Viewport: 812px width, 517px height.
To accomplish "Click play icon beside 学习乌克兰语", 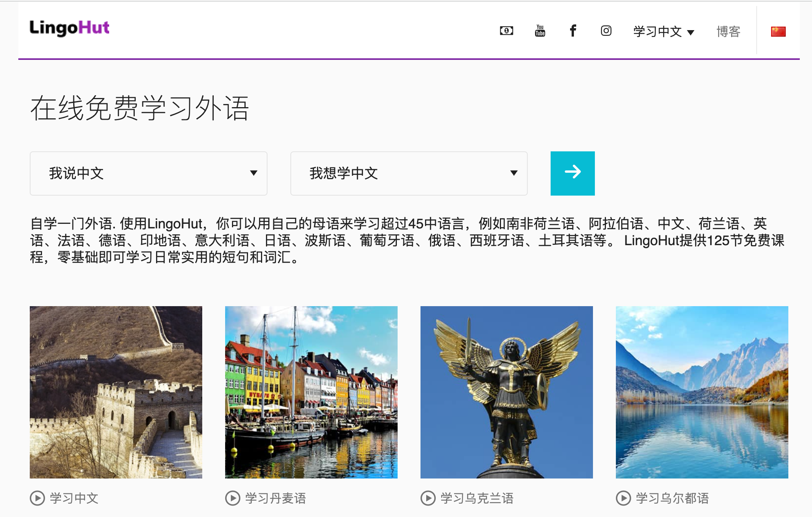I will (x=428, y=498).
